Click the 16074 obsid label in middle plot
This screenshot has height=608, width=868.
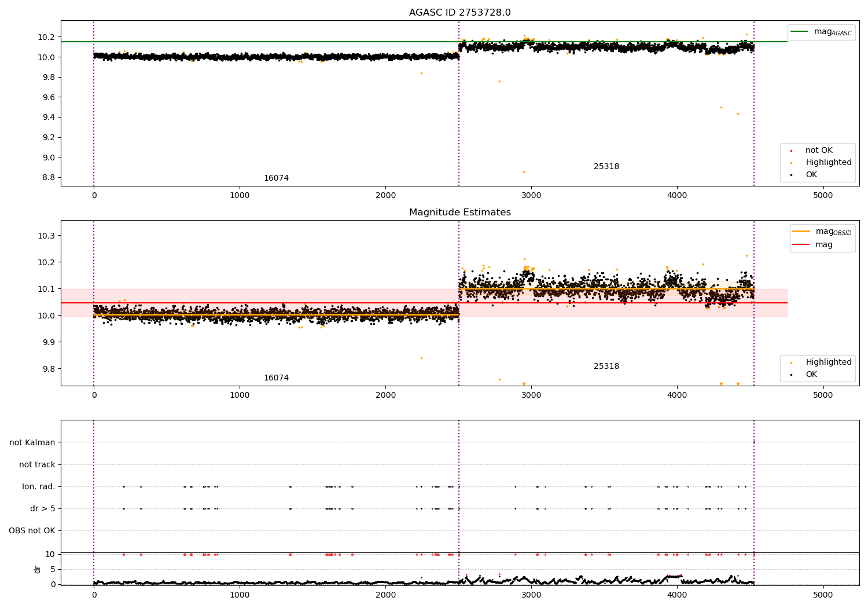(x=276, y=378)
